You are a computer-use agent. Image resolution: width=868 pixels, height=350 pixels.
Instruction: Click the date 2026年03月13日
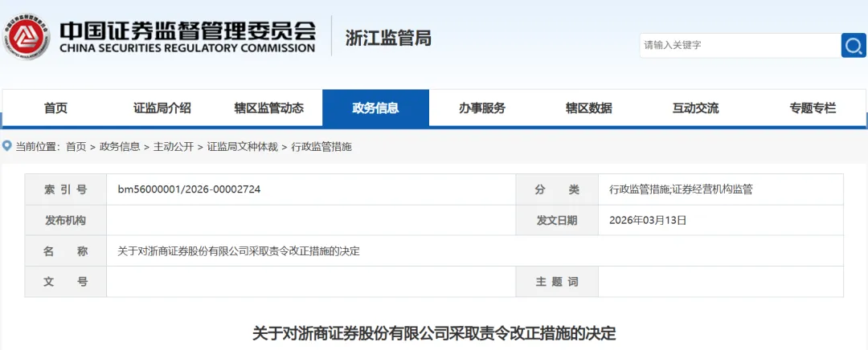click(648, 220)
